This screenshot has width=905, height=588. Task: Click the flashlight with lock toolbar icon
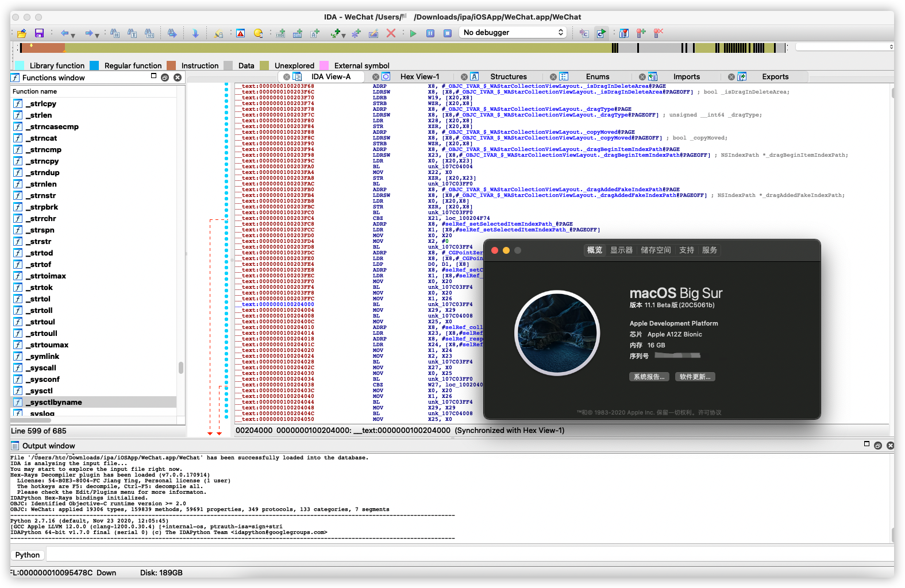(x=218, y=33)
